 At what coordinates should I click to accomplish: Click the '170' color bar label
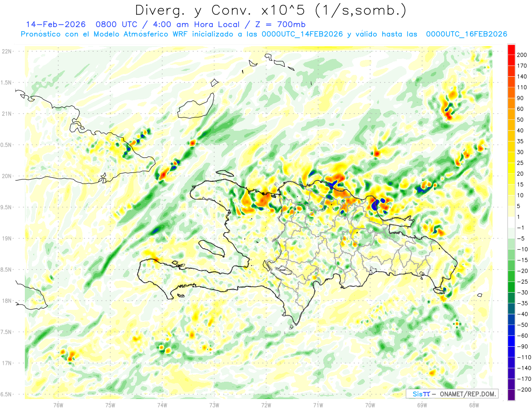coord(522,66)
